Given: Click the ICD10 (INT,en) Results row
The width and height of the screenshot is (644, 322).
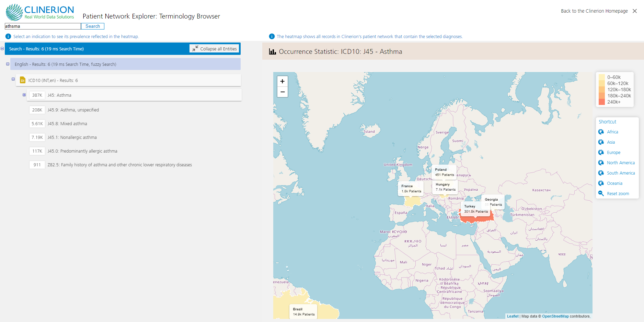Looking at the screenshot, I should pyautogui.click(x=128, y=80).
